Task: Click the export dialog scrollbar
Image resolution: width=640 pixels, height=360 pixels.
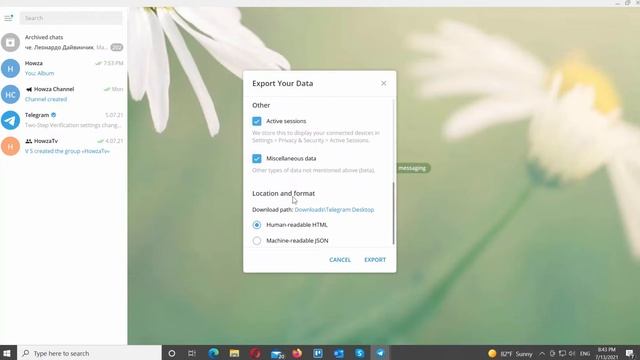Action: [x=393, y=213]
